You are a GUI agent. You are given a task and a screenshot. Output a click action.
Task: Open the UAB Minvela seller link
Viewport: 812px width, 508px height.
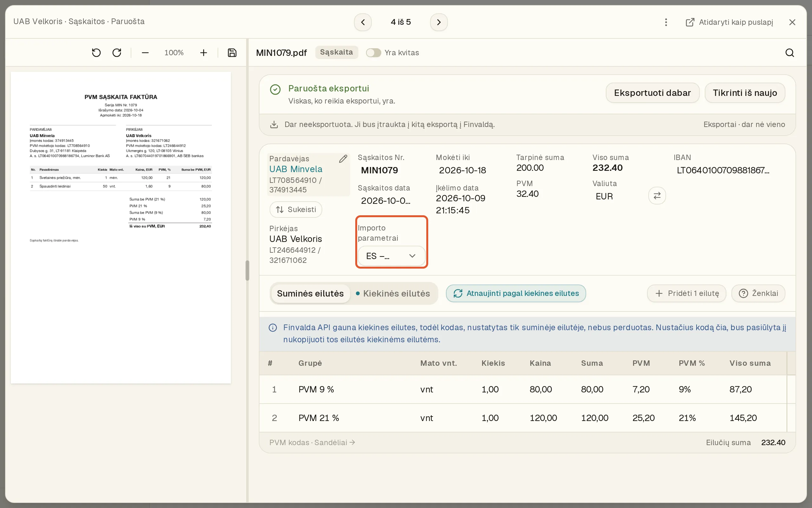[296, 169]
